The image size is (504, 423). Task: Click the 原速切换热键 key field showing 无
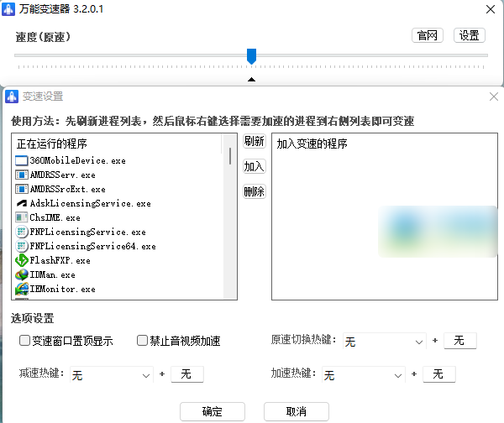(x=460, y=341)
